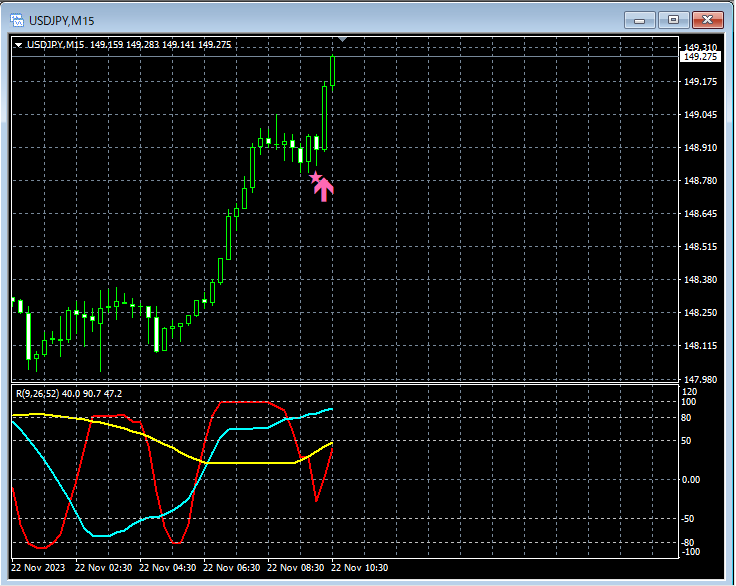Click the 148.115 price scale label

tap(700, 346)
